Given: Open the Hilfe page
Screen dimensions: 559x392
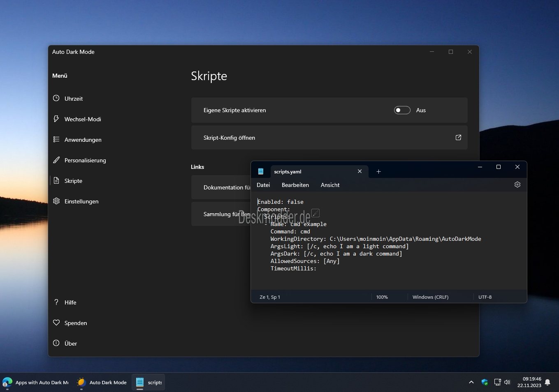Looking at the screenshot, I should click(x=65, y=302).
